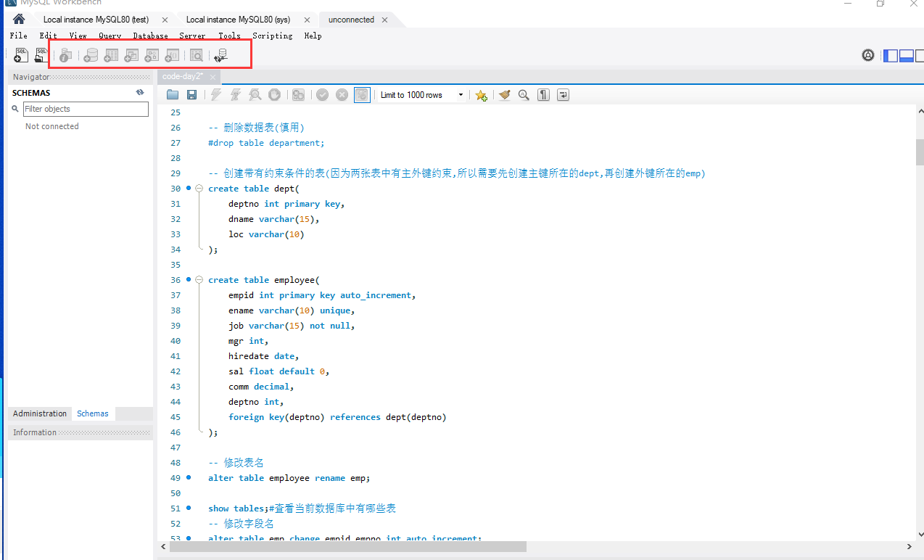
Task: Open the Scripting menu
Action: 273,36
